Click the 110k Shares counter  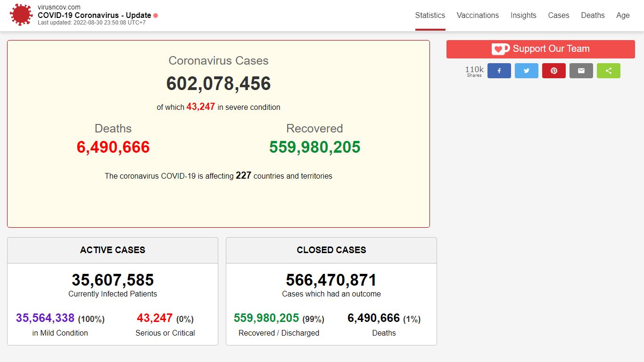(x=474, y=71)
